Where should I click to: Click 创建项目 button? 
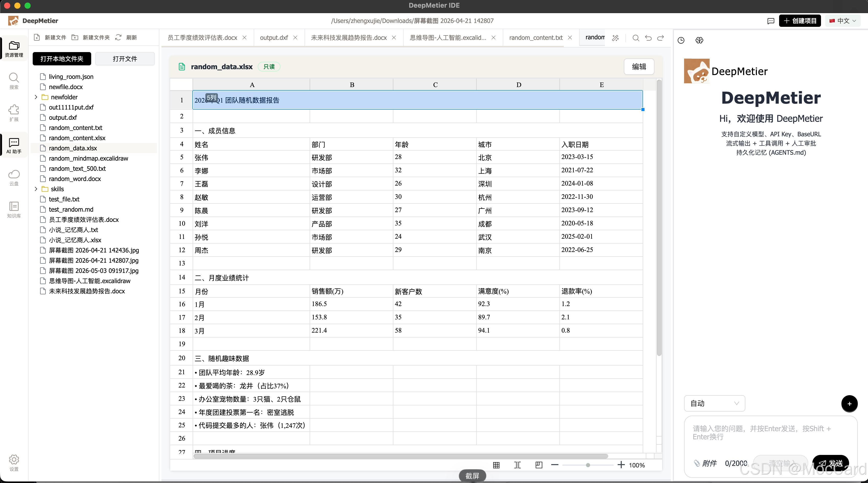pos(800,21)
